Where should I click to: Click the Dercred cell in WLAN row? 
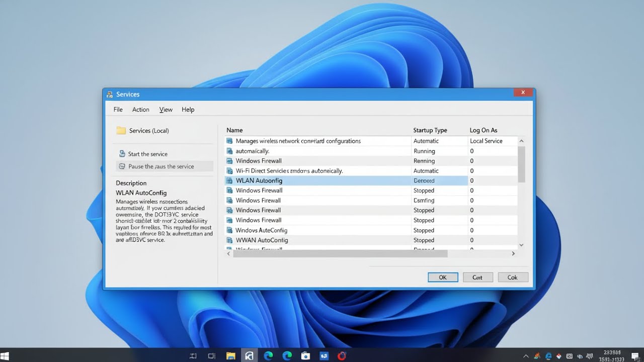424,180
